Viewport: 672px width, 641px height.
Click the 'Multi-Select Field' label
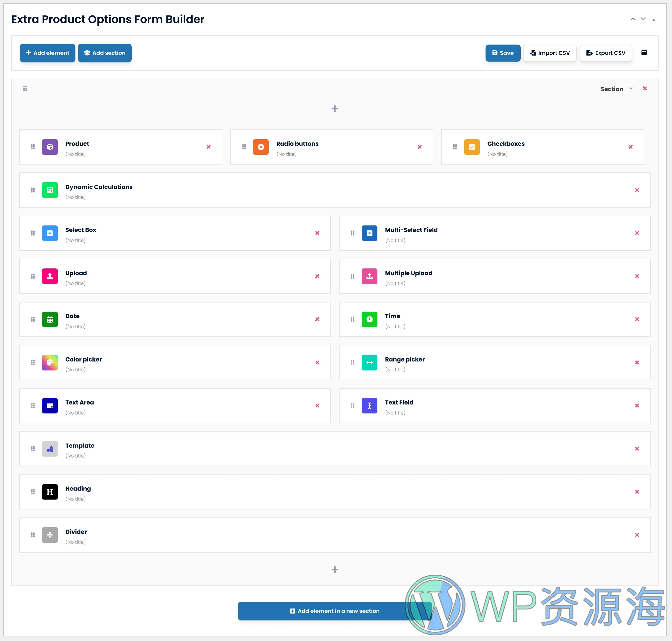(x=411, y=230)
